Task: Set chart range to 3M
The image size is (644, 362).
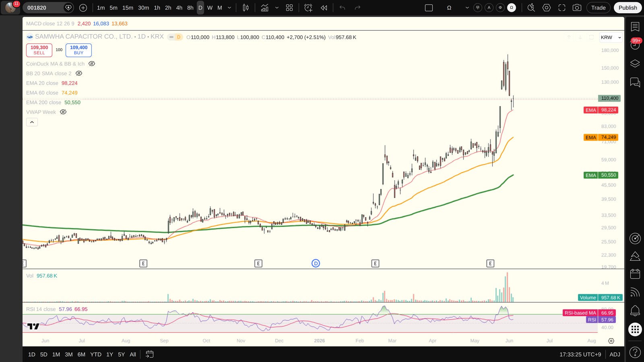Action: (x=69, y=354)
